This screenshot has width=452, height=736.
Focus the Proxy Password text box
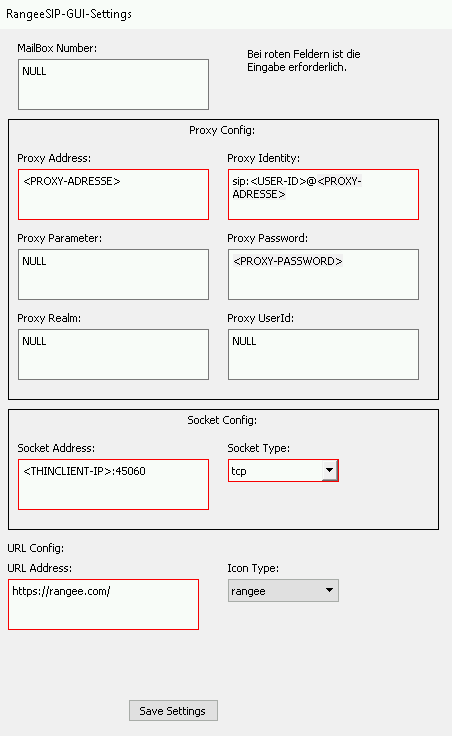323,275
